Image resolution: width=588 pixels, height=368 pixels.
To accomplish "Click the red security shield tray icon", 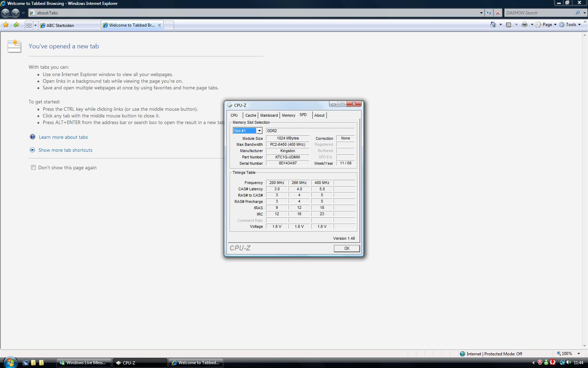I will [540, 362].
